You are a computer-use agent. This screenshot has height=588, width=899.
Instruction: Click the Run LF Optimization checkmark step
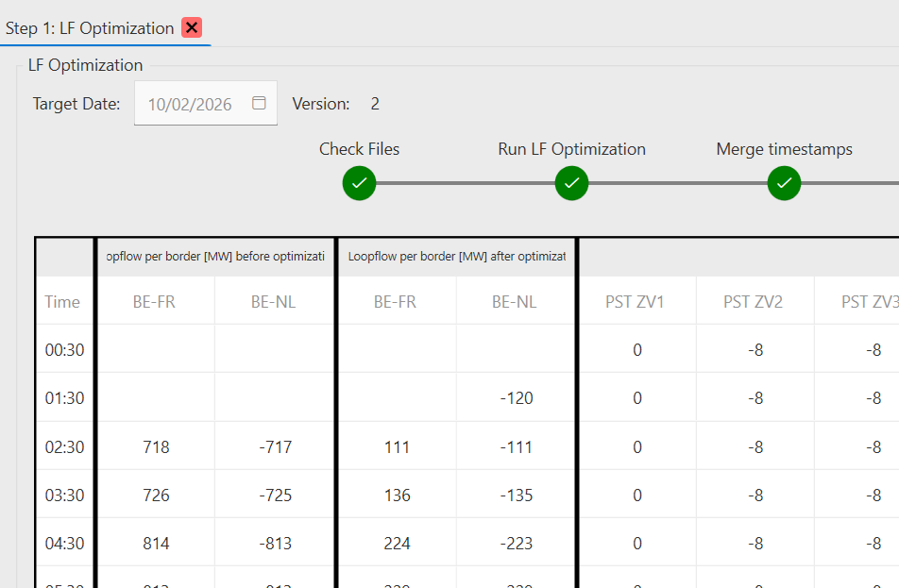(x=571, y=183)
